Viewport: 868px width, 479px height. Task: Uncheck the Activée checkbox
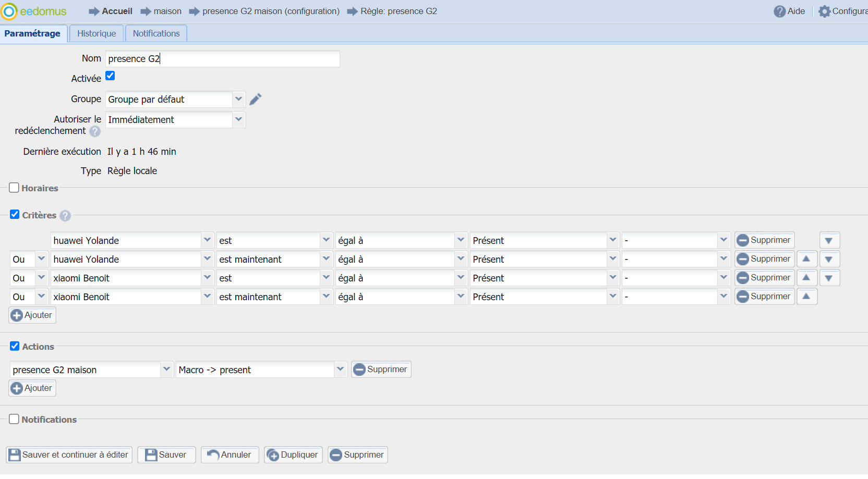110,76
